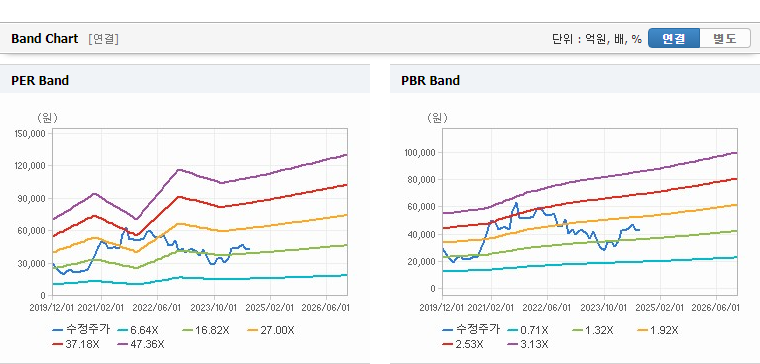The width and height of the screenshot is (760, 364).
Task: Click the PER Band section title
Action: pos(40,80)
